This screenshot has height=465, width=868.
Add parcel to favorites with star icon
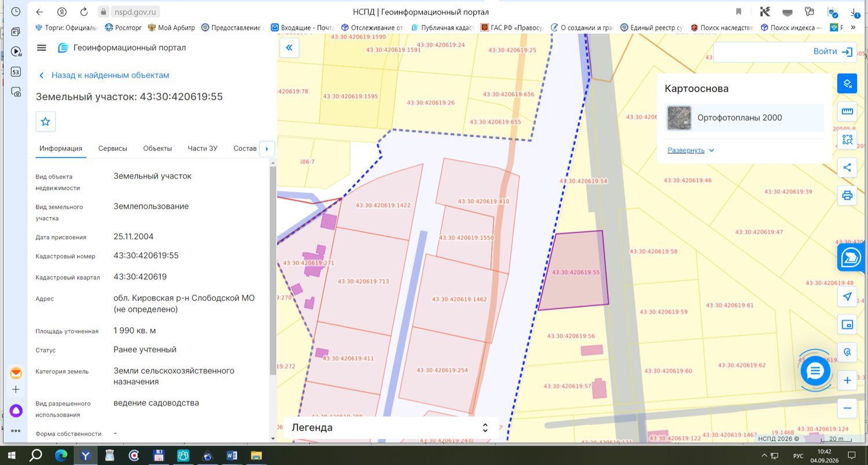coord(46,122)
